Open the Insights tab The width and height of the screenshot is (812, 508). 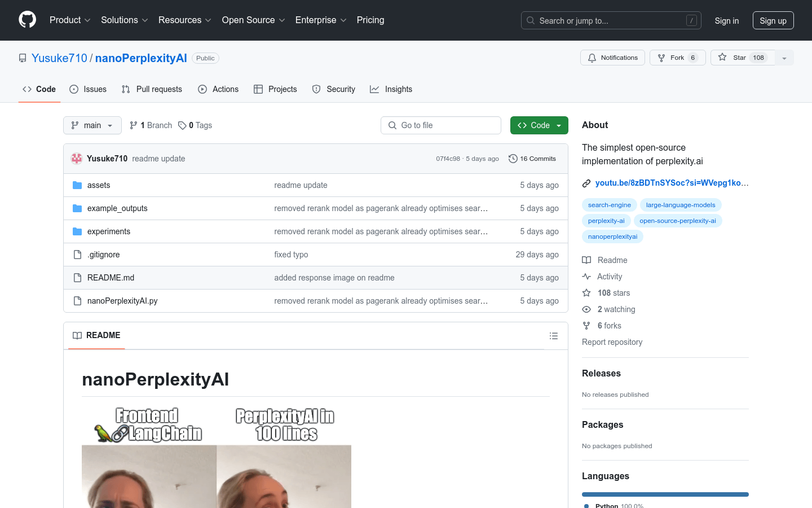pos(391,89)
